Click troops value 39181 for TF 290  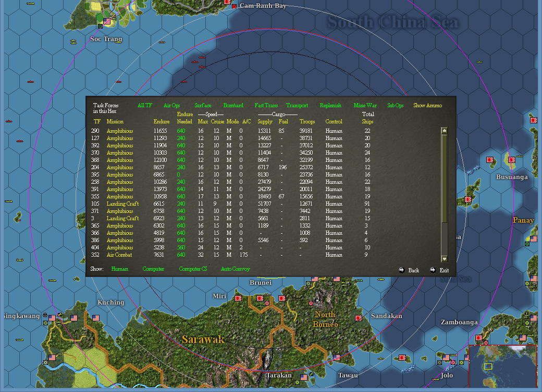point(305,131)
